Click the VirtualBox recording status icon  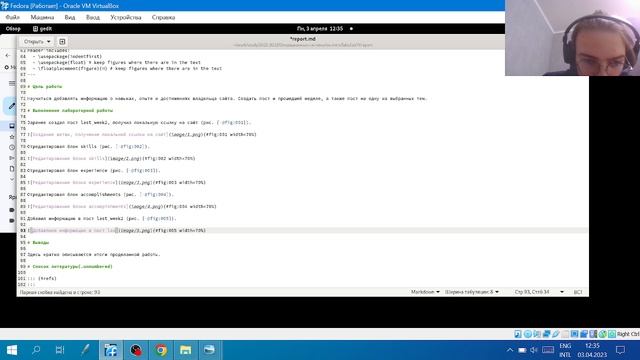click(584, 334)
